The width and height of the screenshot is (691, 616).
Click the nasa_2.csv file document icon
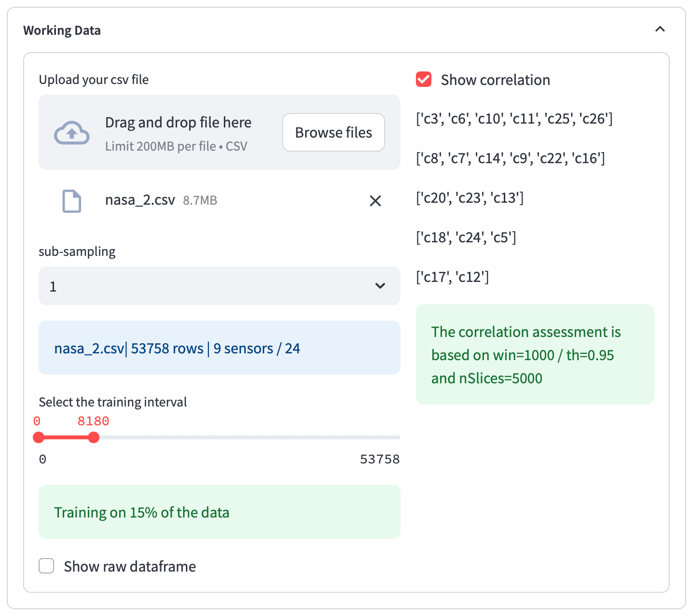72,201
